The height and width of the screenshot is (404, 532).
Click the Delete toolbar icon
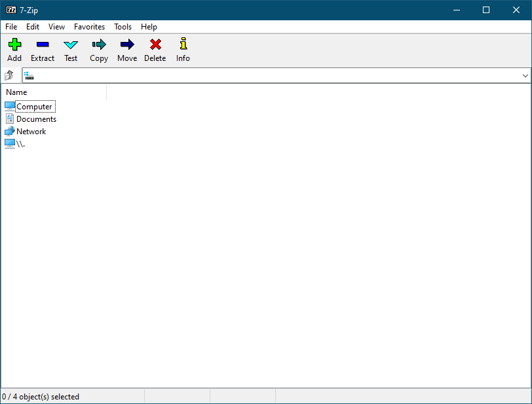[x=155, y=49]
